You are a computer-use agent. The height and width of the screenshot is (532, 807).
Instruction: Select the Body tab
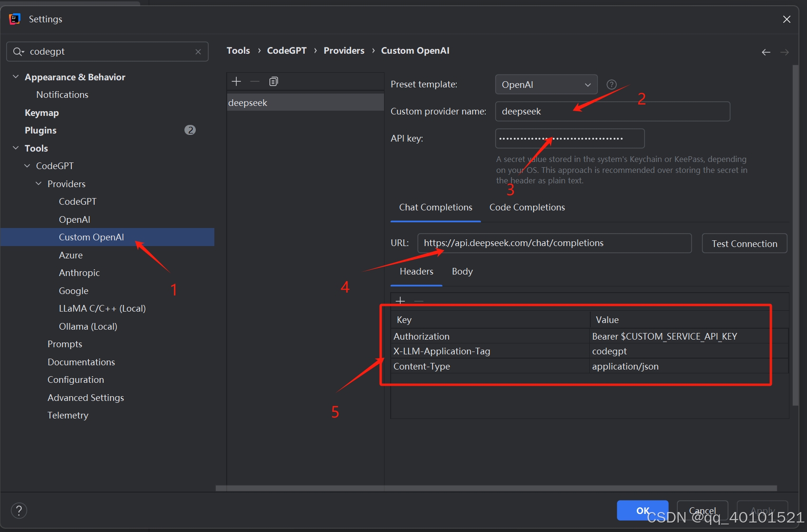462,272
